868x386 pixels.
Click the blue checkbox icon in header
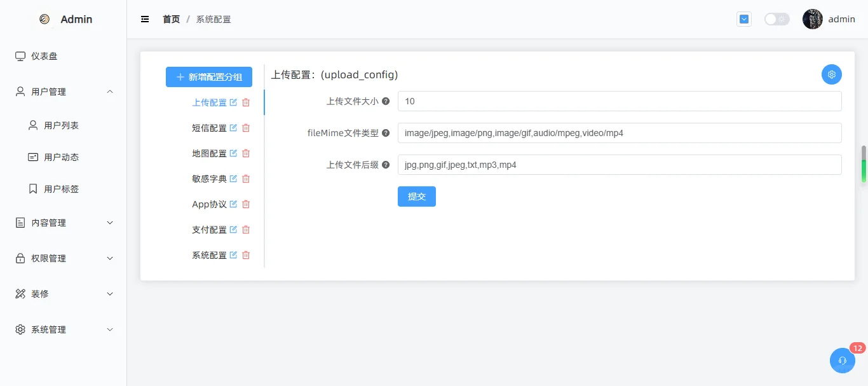[743, 18]
